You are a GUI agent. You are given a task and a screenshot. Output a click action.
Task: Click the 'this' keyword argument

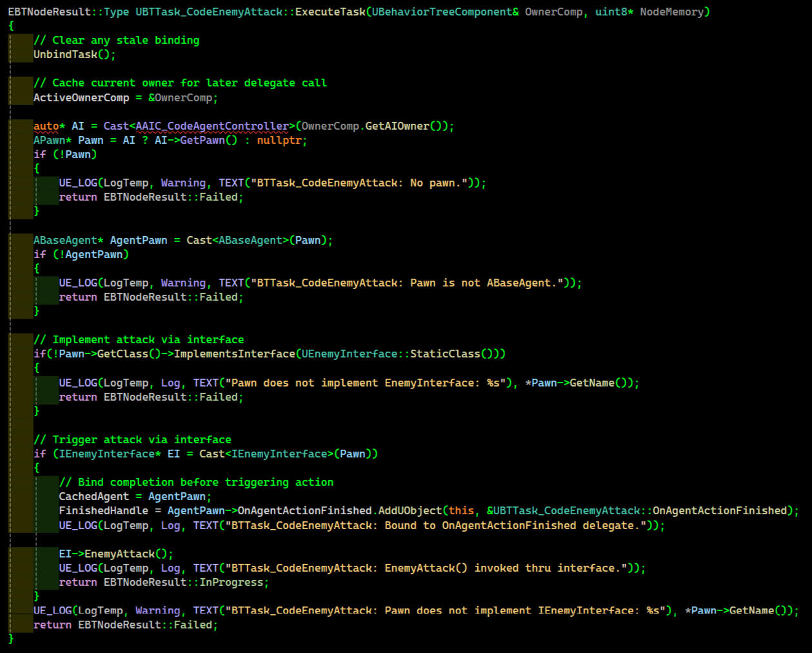[x=460, y=510]
